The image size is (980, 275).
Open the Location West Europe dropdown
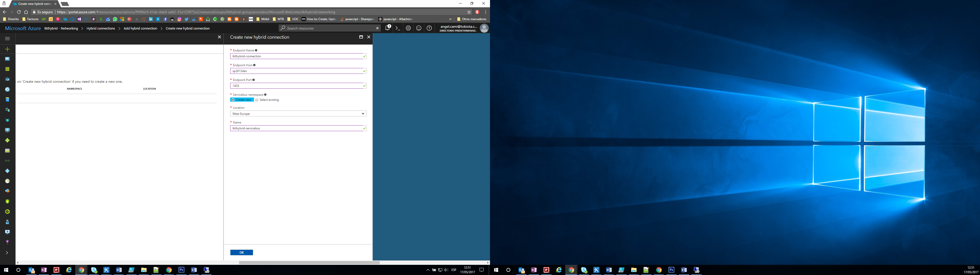tap(298, 114)
